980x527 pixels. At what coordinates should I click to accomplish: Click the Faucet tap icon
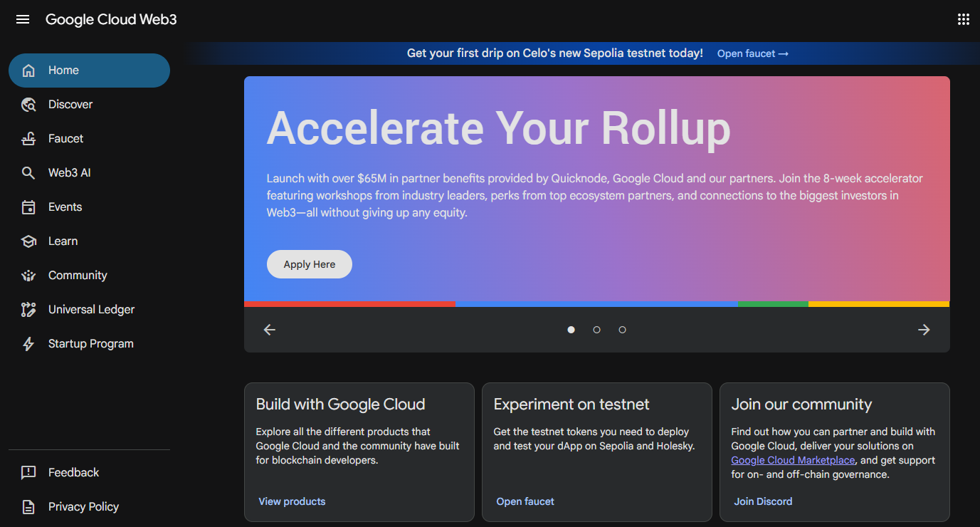[28, 139]
